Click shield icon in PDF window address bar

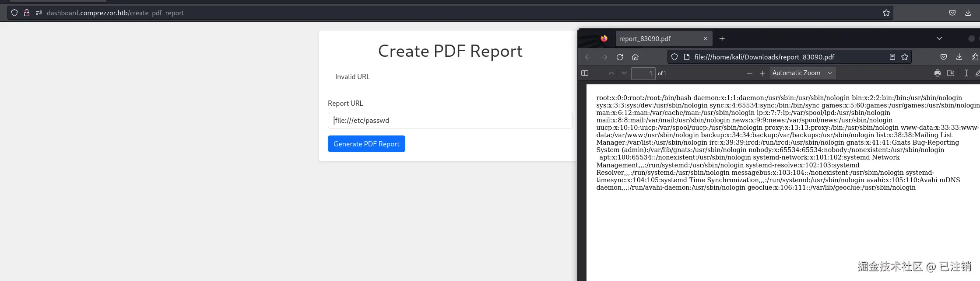[674, 57]
